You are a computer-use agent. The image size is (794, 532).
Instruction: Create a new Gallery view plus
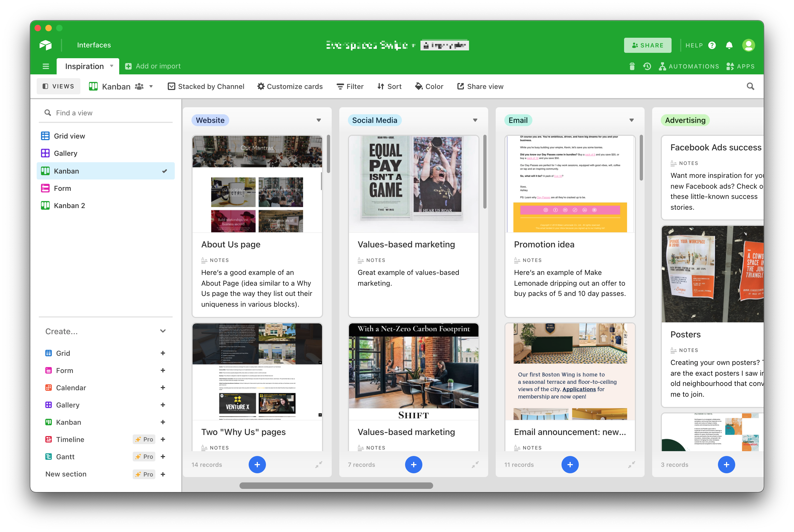(x=163, y=405)
